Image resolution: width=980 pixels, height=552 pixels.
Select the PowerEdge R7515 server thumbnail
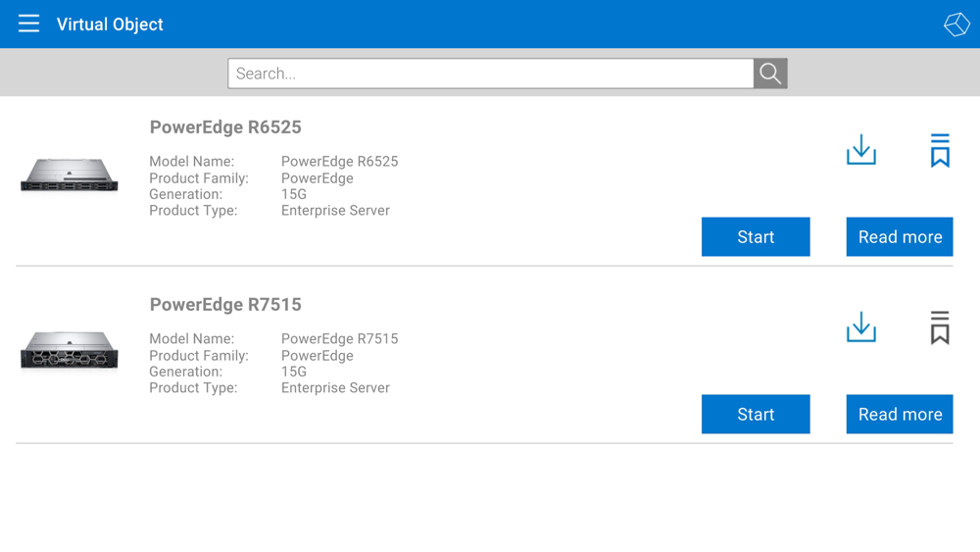click(70, 351)
